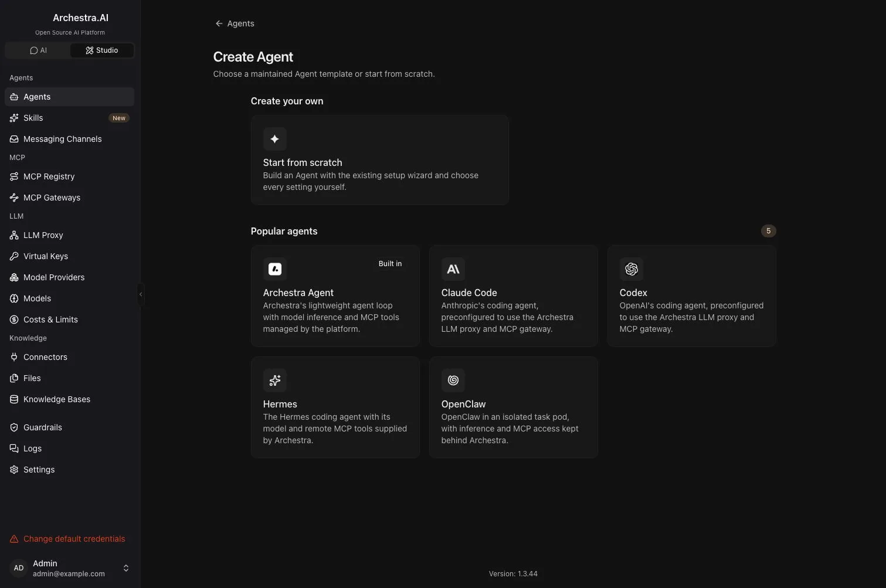Click the back arrow icon beside Agents

point(219,23)
